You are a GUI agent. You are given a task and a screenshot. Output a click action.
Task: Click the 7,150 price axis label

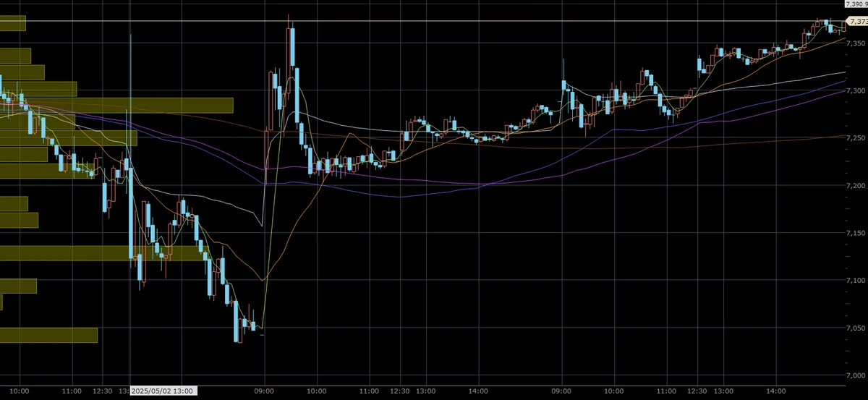(x=857, y=233)
